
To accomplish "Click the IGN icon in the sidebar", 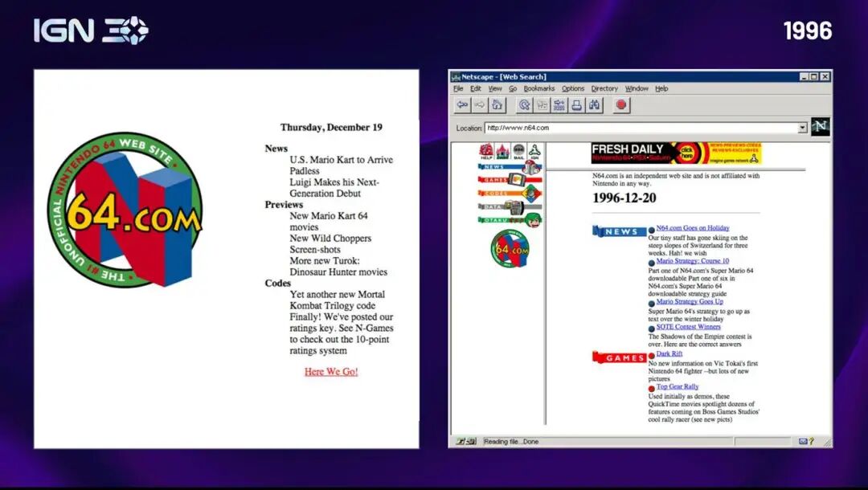I will coord(534,151).
